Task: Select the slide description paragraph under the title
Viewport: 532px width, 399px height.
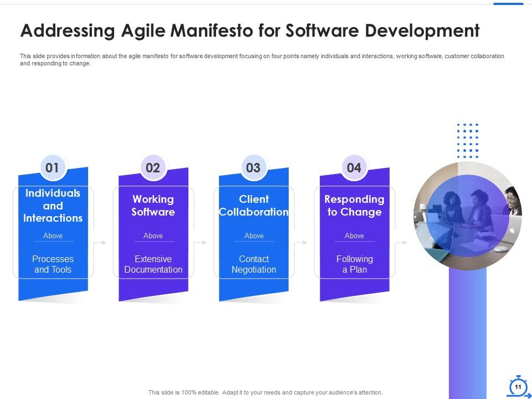Action: (x=262, y=60)
